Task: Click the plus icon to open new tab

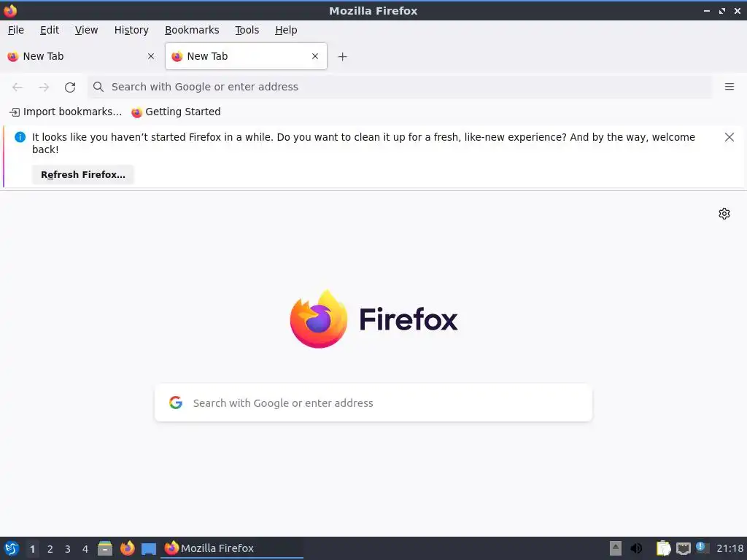Action: point(343,57)
